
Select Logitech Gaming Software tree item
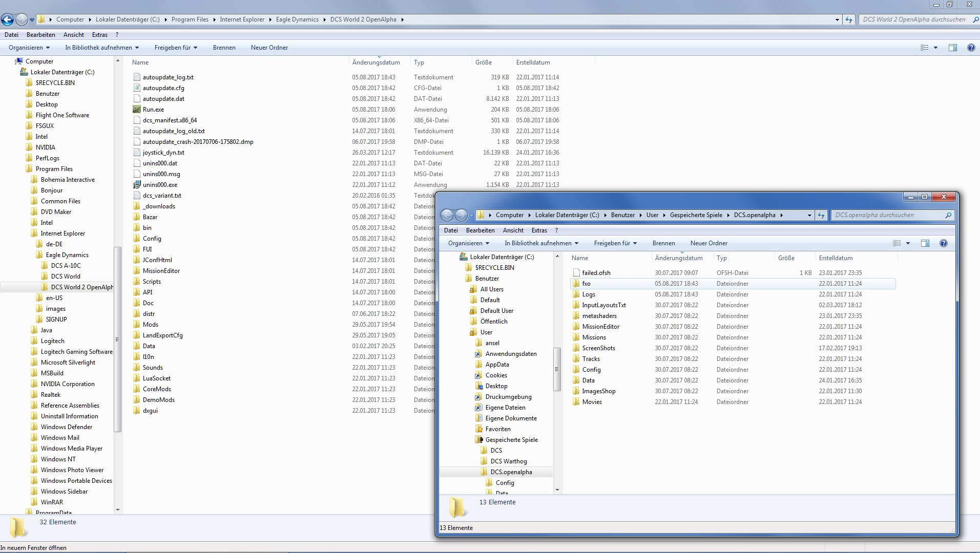pos(76,351)
